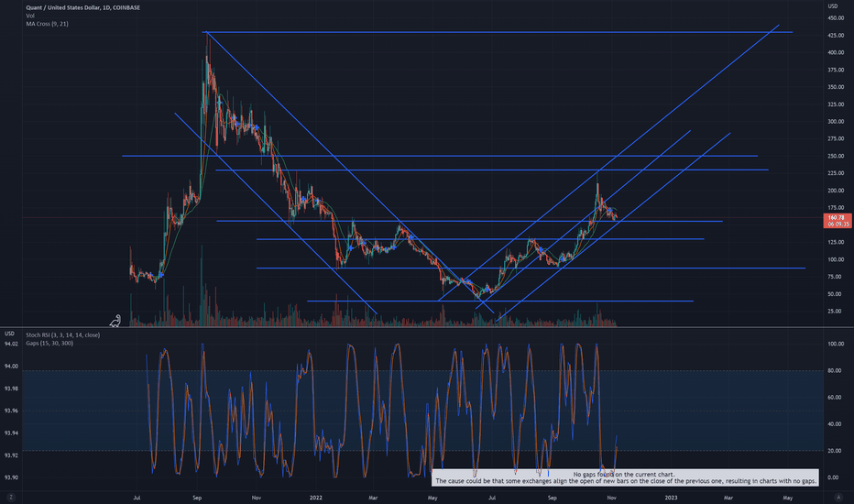
Task: Click the 93.98 value on the left scale
Action: [11, 389]
